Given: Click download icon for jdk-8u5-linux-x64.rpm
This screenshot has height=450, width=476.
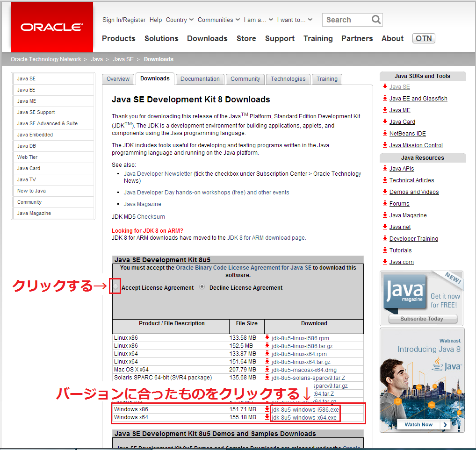Looking at the screenshot, I should coord(267,353).
